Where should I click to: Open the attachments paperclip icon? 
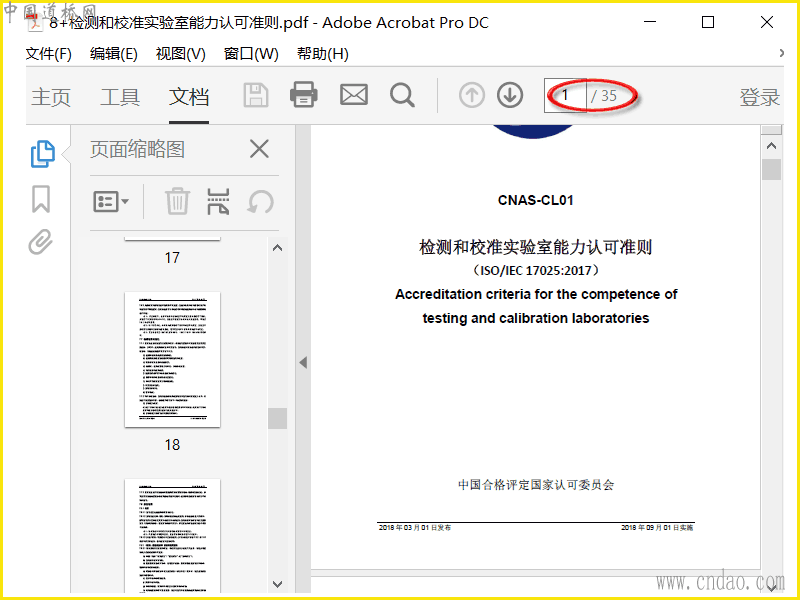tap(40, 242)
